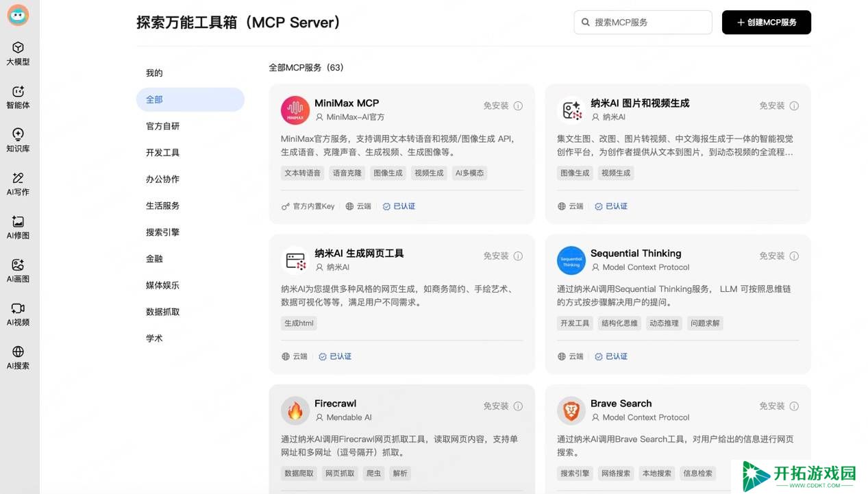
Task: Click the app logo avatar
Action: (x=18, y=15)
